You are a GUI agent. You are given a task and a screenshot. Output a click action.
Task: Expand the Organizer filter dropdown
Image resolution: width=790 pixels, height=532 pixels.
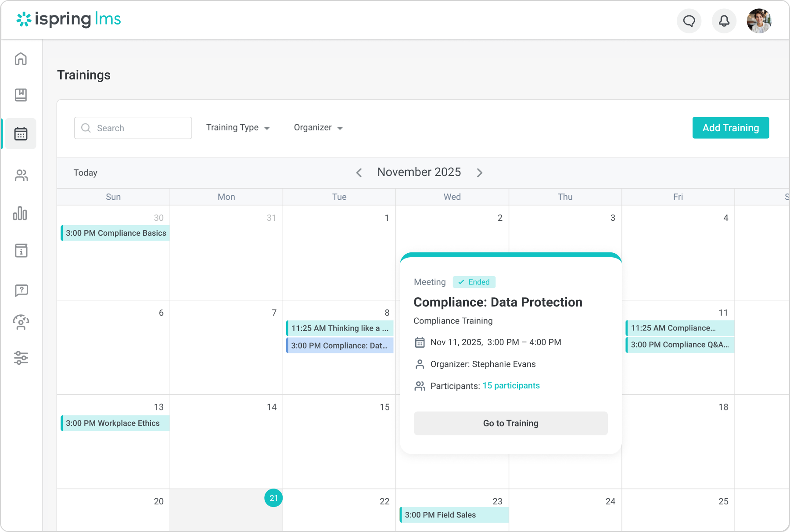tap(318, 128)
